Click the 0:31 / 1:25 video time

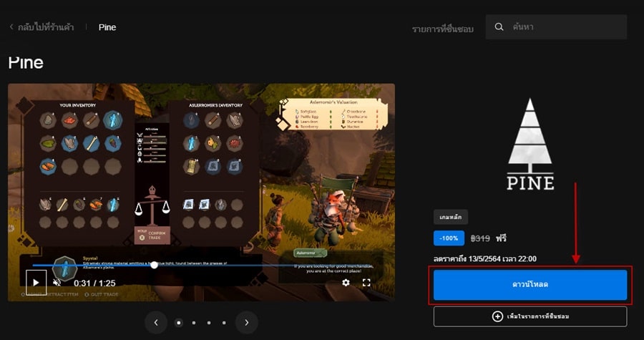[x=94, y=283]
